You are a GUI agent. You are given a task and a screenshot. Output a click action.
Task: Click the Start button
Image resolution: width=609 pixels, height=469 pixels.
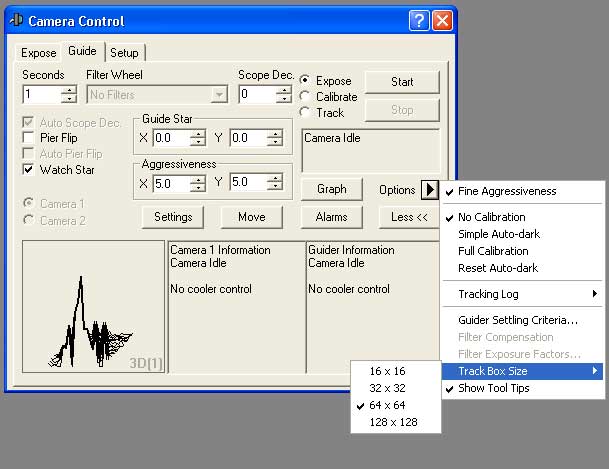[x=402, y=82]
